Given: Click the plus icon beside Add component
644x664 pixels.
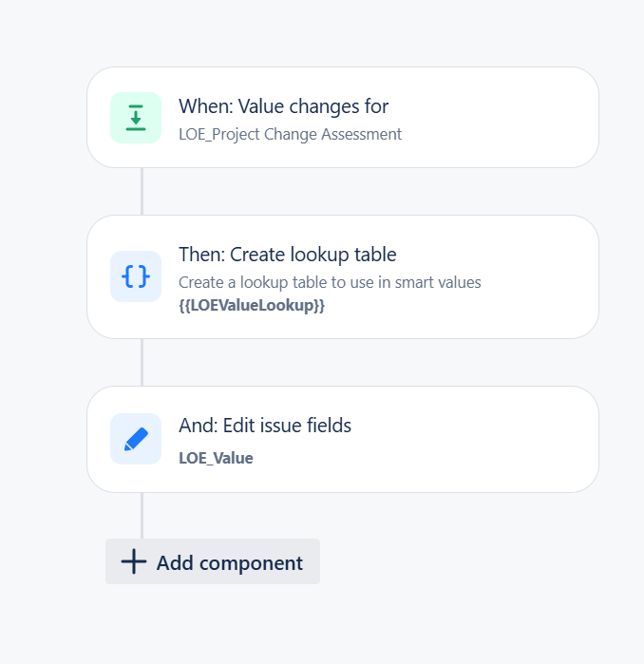Looking at the screenshot, I should [x=134, y=561].
